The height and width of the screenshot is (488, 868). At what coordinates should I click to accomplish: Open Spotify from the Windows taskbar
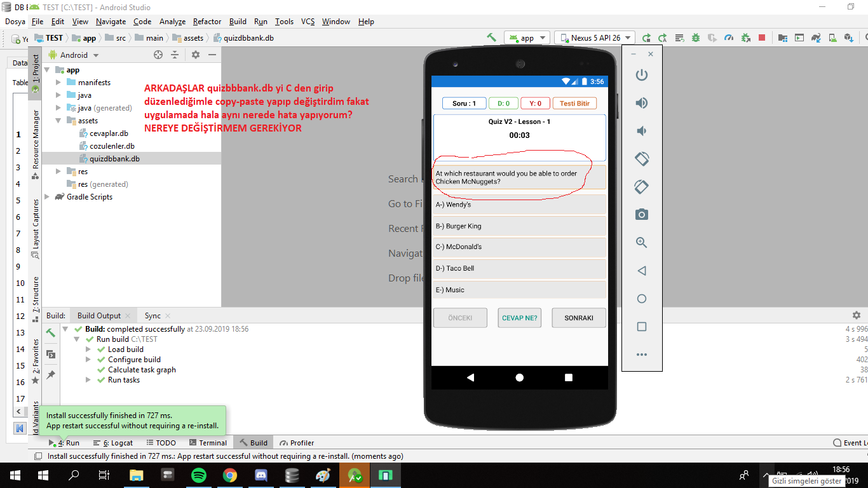click(199, 475)
